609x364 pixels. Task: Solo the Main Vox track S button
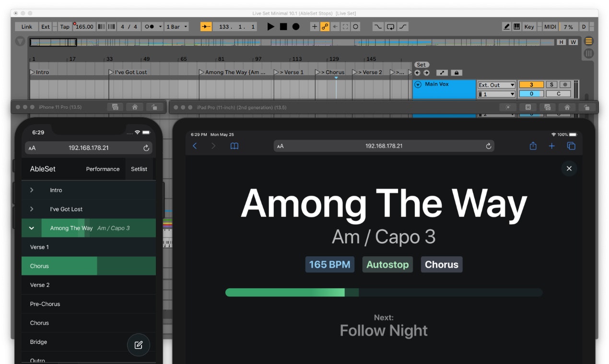point(551,85)
